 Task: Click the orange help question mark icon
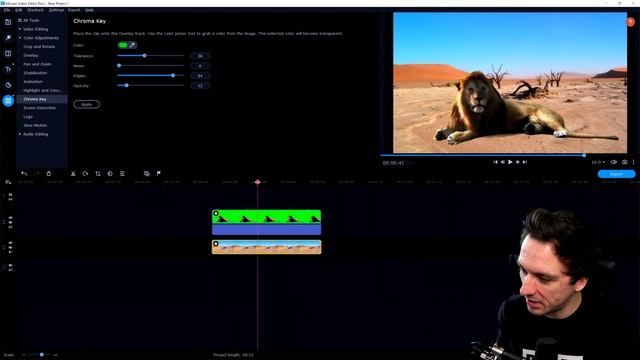click(x=631, y=22)
